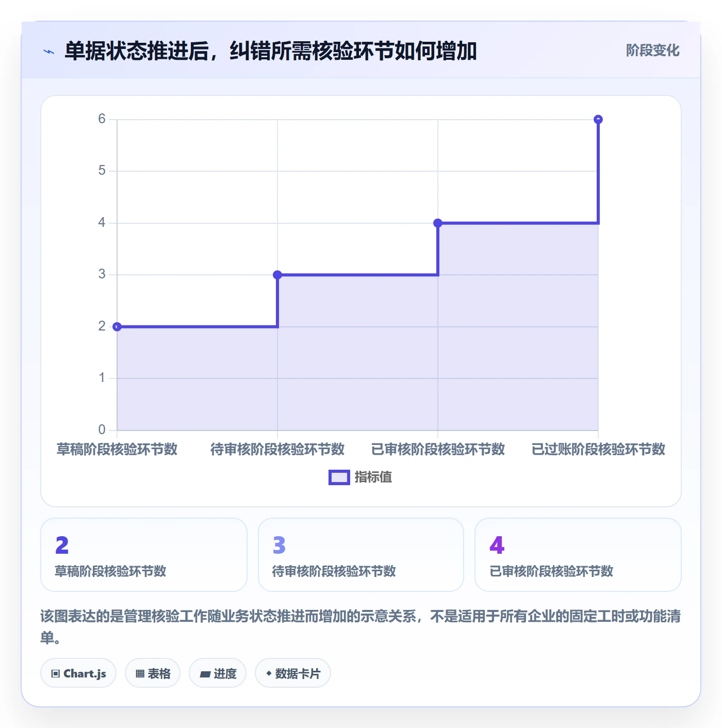
Task: Click the 阶段变化 label in header
Action: tap(652, 51)
